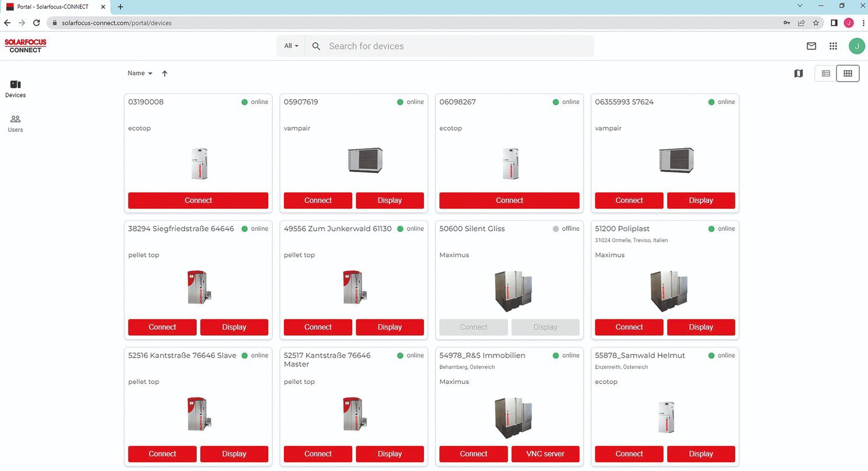This screenshot has width=868, height=471.
Task: Click the device title 50600 Silent Gliss
Action: tap(472, 229)
